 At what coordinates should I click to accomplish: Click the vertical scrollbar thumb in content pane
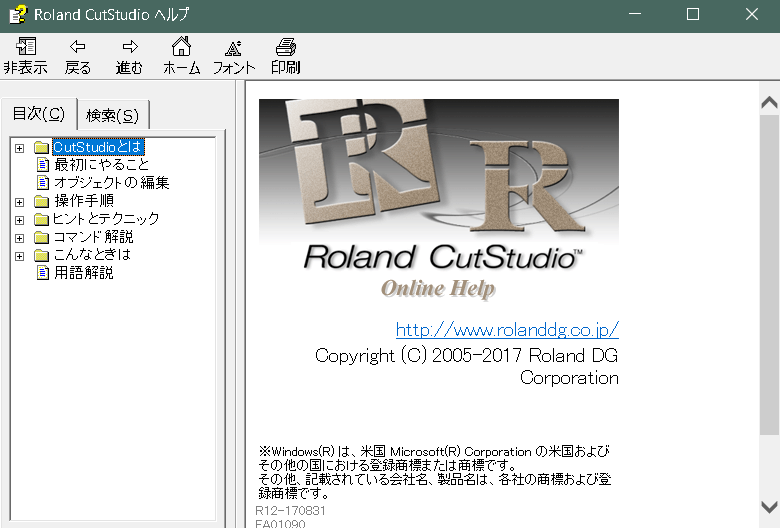tap(769, 275)
